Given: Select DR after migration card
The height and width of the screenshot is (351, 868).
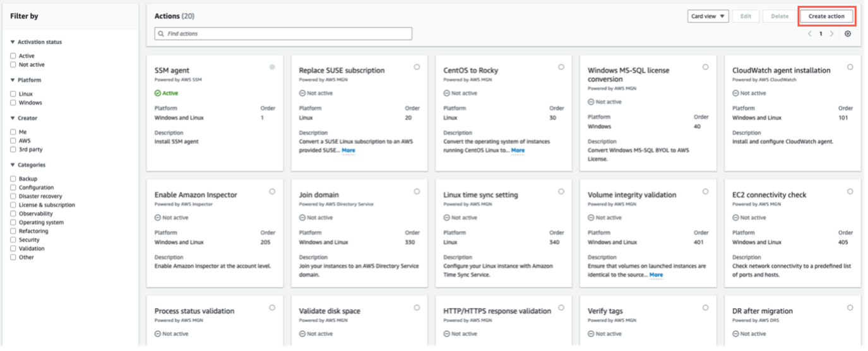Looking at the screenshot, I should [850, 307].
